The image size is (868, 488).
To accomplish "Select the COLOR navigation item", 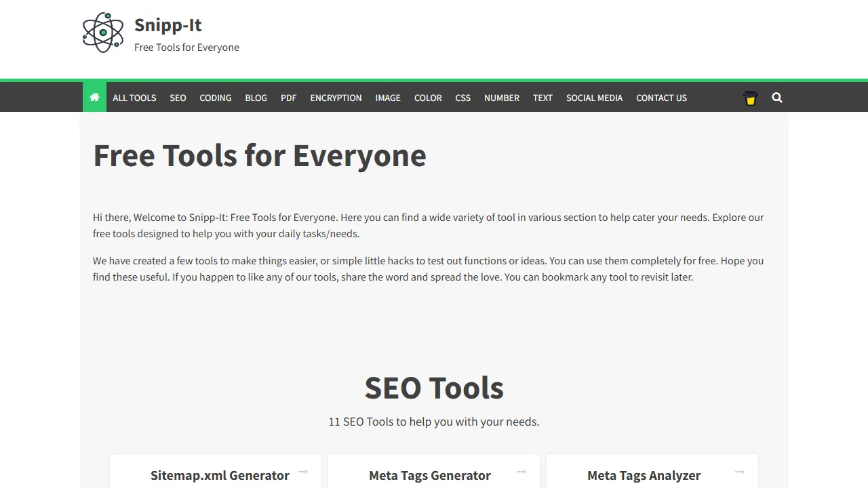I will pos(428,98).
